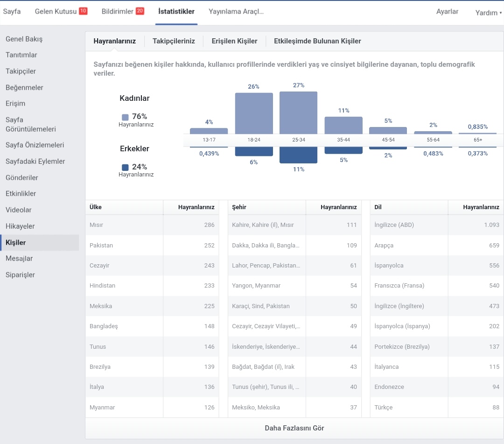This screenshot has width=504, height=444.
Task: Open Ayarlar in the top bar
Action: point(447,12)
